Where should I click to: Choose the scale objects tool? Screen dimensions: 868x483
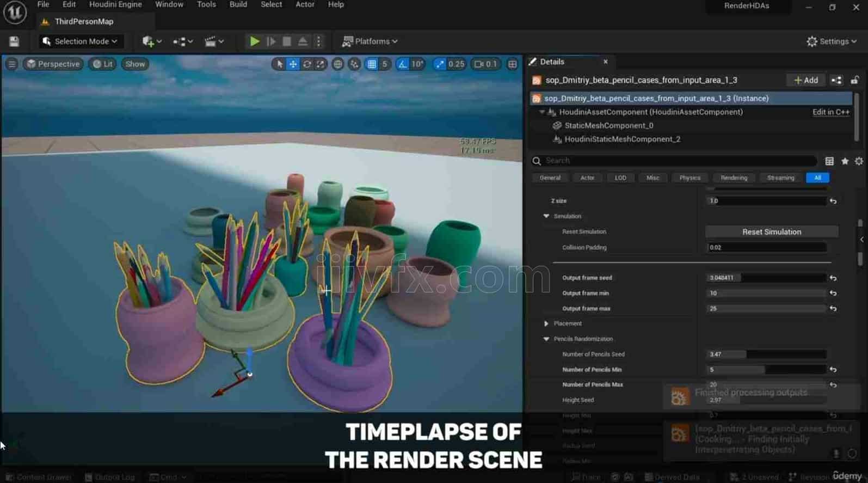pos(321,64)
